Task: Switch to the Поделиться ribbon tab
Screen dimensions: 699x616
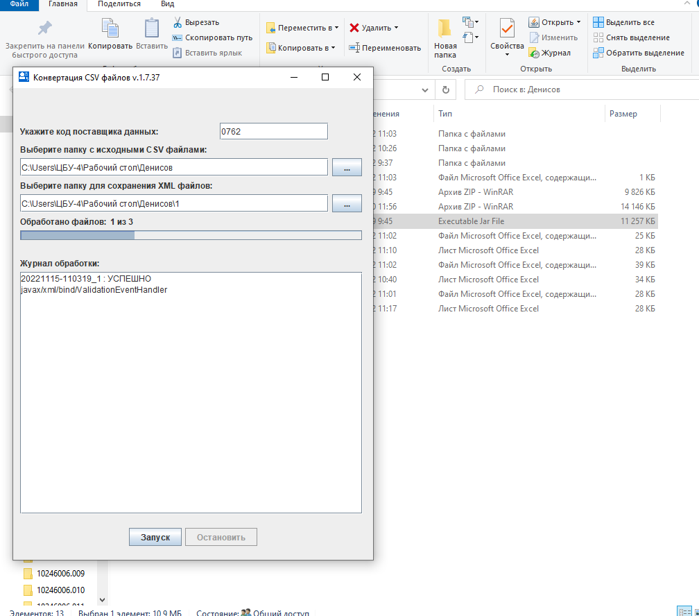Action: coord(119,4)
